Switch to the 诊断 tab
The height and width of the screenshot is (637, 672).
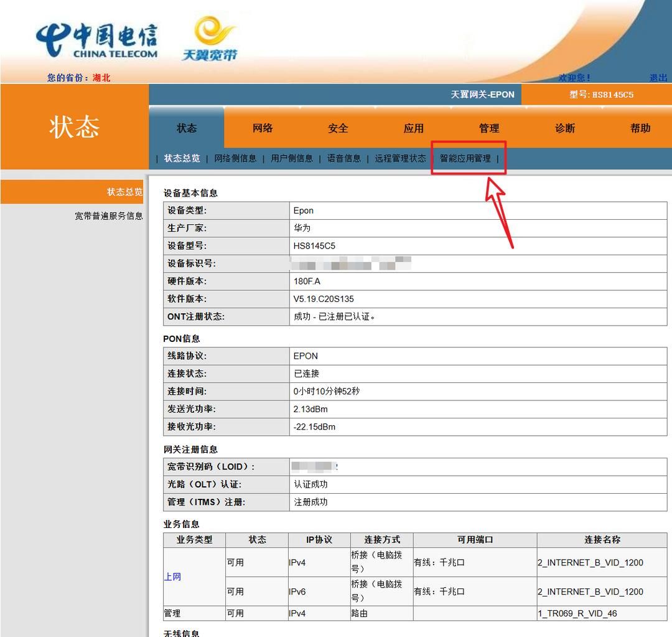tap(564, 128)
